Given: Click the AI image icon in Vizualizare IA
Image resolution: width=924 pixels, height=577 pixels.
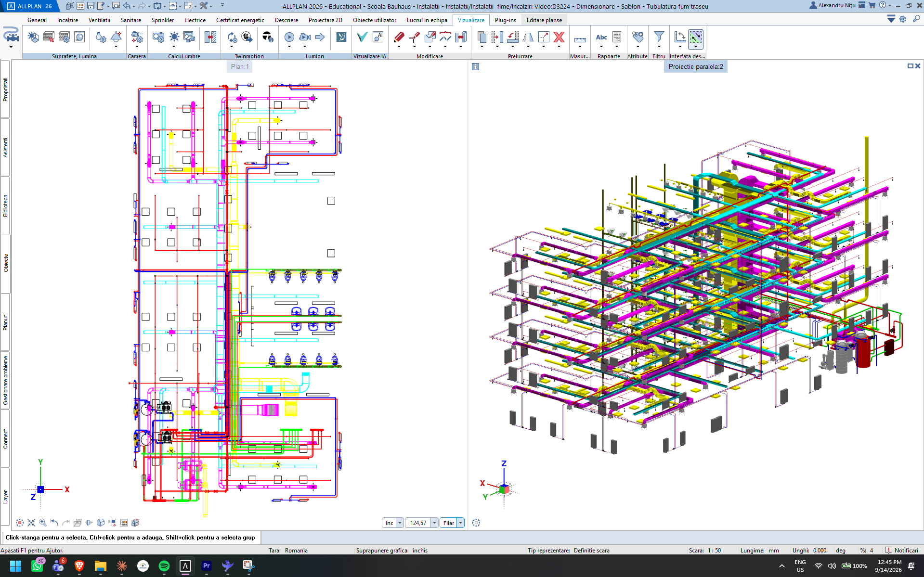Looking at the screenshot, I should pos(378,37).
